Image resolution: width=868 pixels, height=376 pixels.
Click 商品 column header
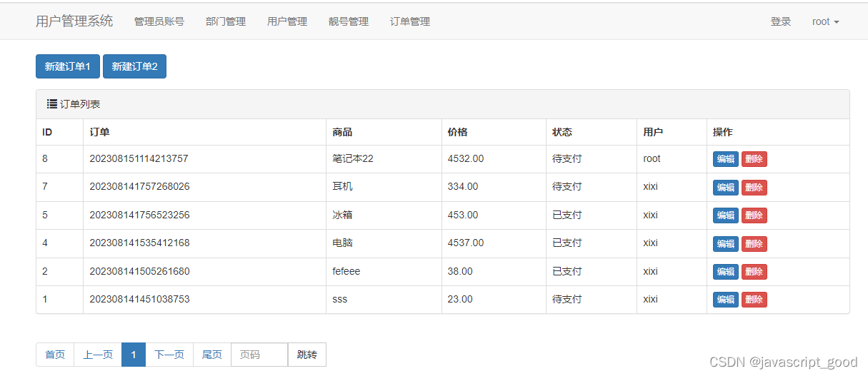coord(343,132)
